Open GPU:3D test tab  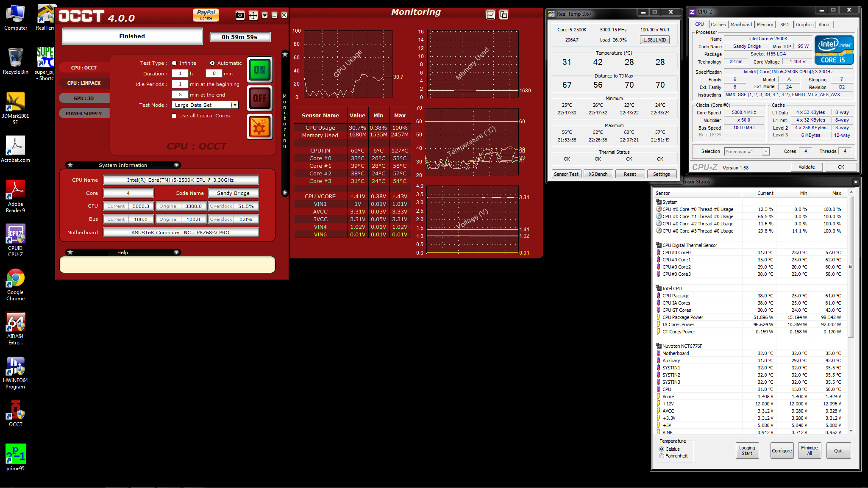tap(84, 98)
